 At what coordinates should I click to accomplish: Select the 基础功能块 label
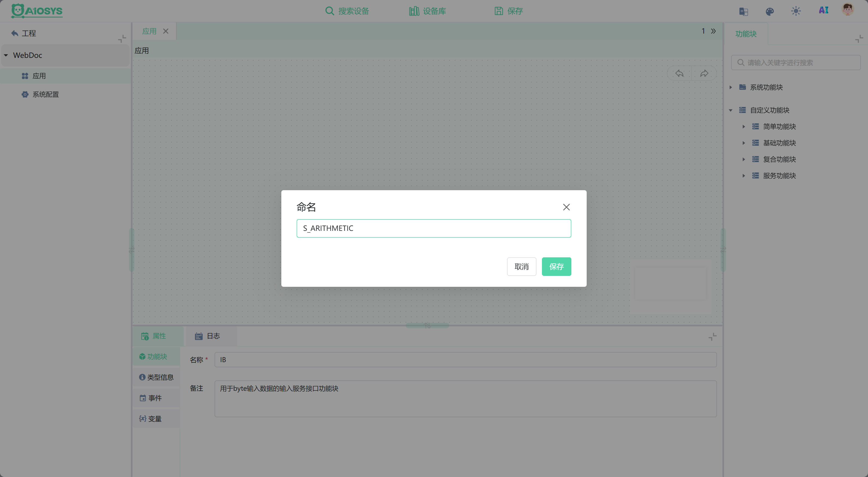click(779, 143)
